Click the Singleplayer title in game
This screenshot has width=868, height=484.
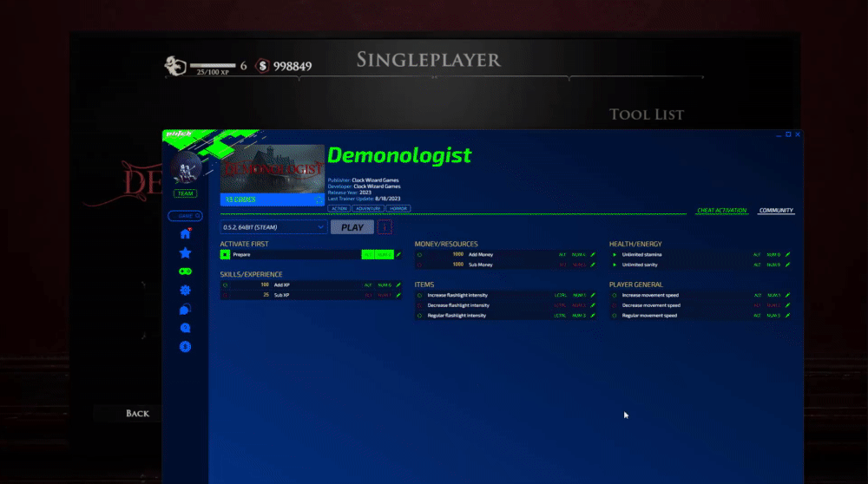tap(429, 60)
